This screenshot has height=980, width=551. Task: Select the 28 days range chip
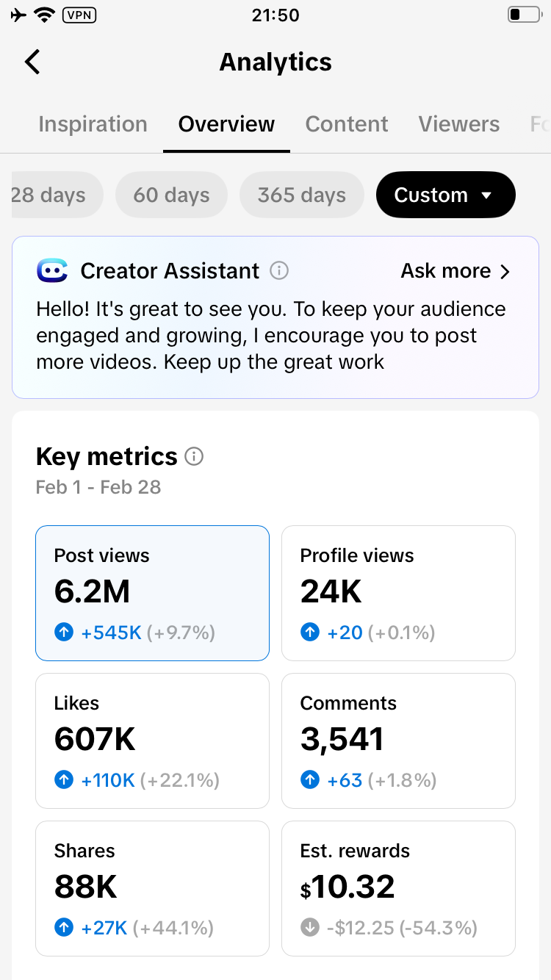pyautogui.click(x=51, y=195)
